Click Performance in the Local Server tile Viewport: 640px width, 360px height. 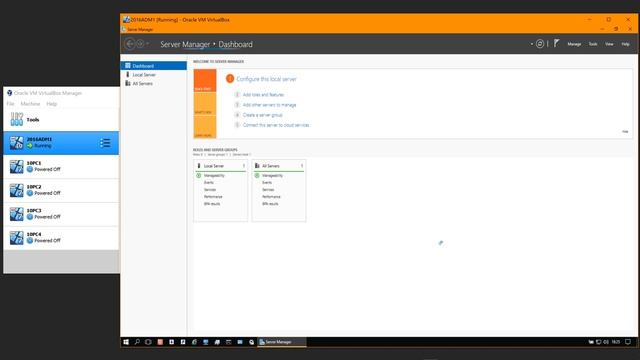(x=213, y=197)
